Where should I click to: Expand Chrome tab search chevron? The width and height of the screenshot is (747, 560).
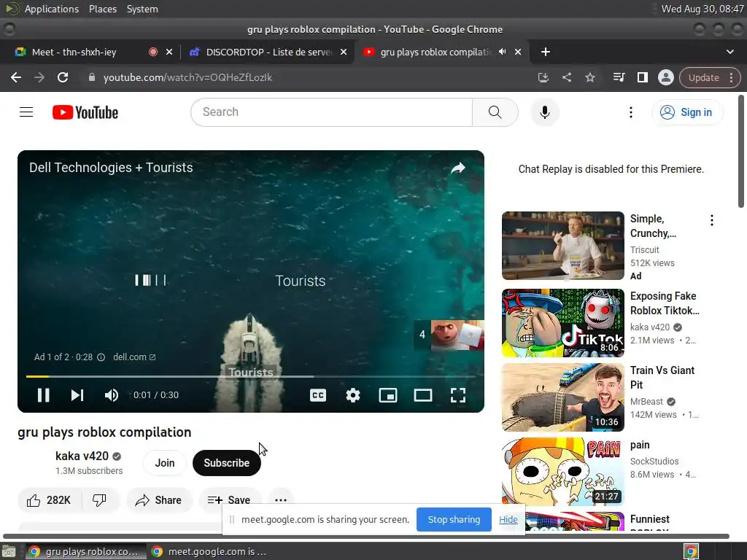(729, 52)
